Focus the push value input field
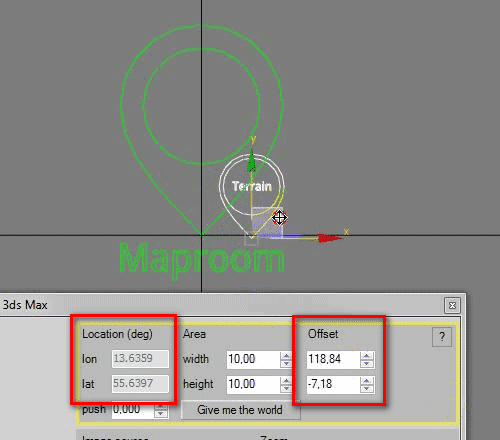The image size is (500, 440). 133,409
